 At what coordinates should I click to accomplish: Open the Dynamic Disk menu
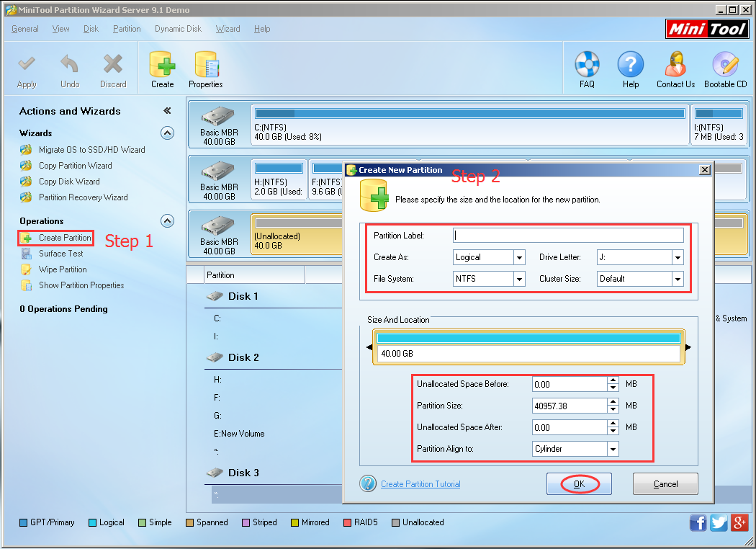(178, 29)
